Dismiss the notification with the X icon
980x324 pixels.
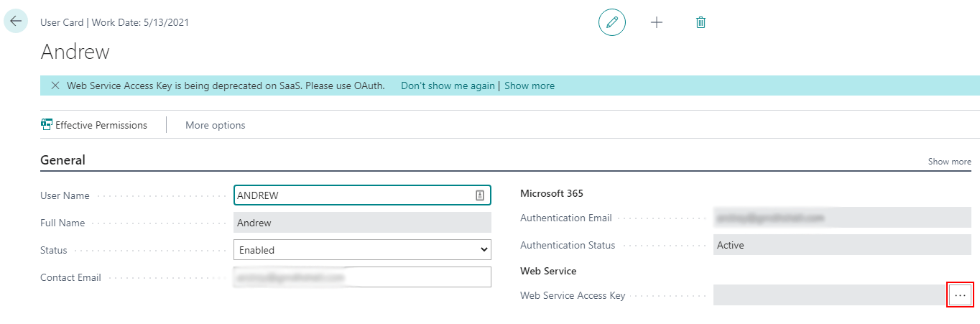click(55, 85)
